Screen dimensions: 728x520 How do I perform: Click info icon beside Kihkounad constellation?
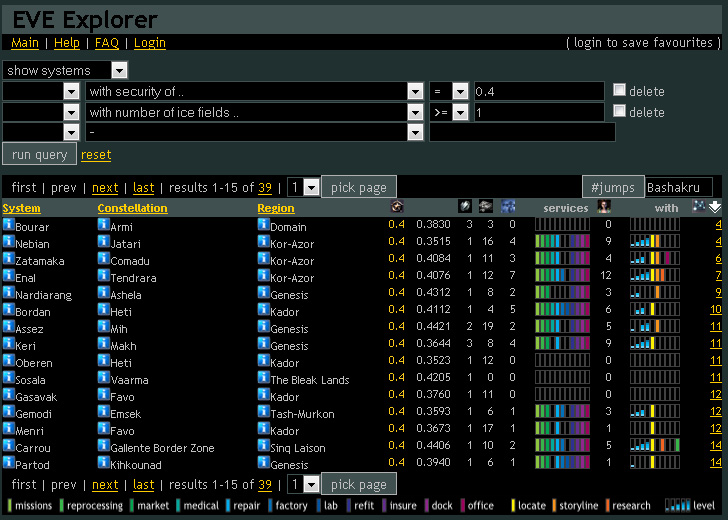click(x=104, y=462)
